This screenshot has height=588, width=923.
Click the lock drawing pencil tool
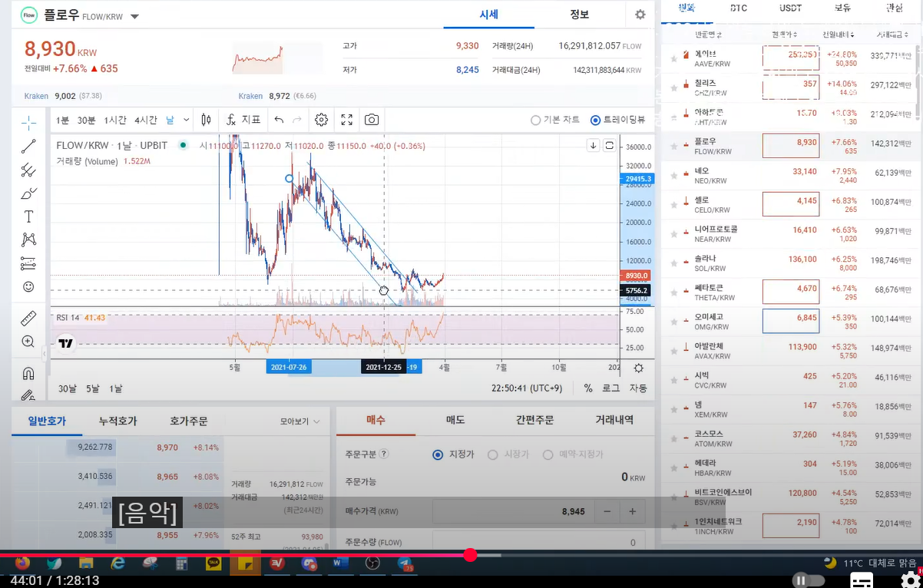pos(28,395)
